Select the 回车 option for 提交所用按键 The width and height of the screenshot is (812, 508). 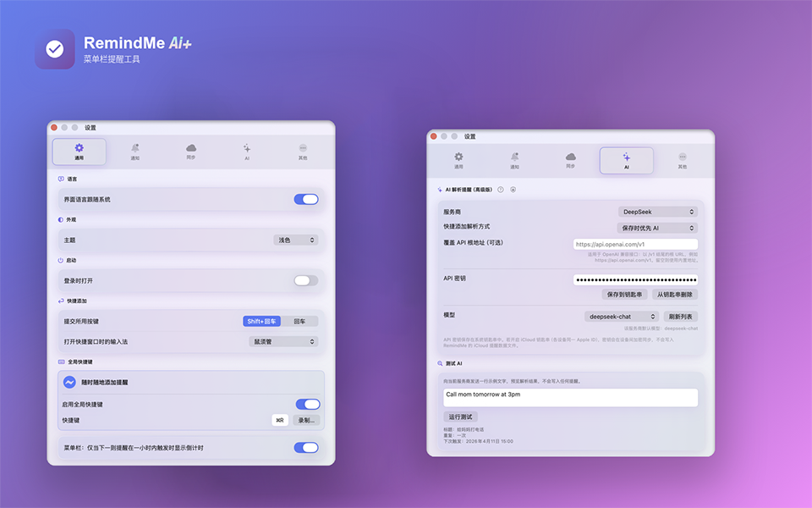point(299,322)
